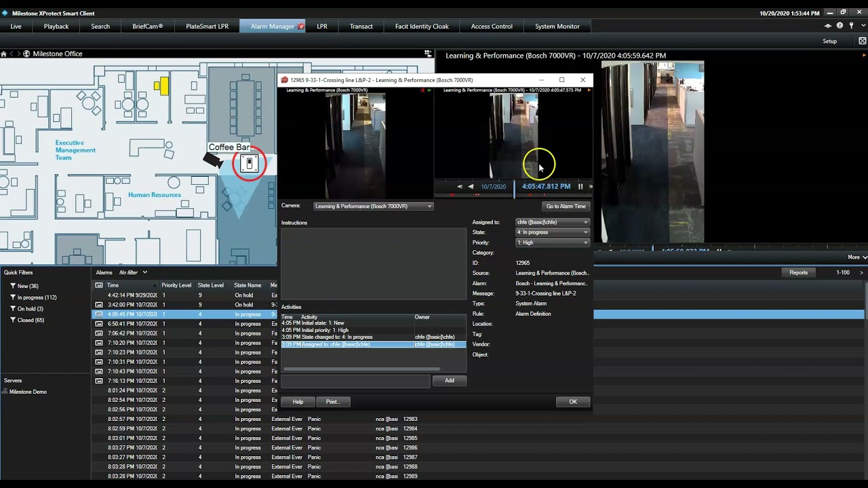Expand the More menu at right

pyautogui.click(x=857, y=257)
